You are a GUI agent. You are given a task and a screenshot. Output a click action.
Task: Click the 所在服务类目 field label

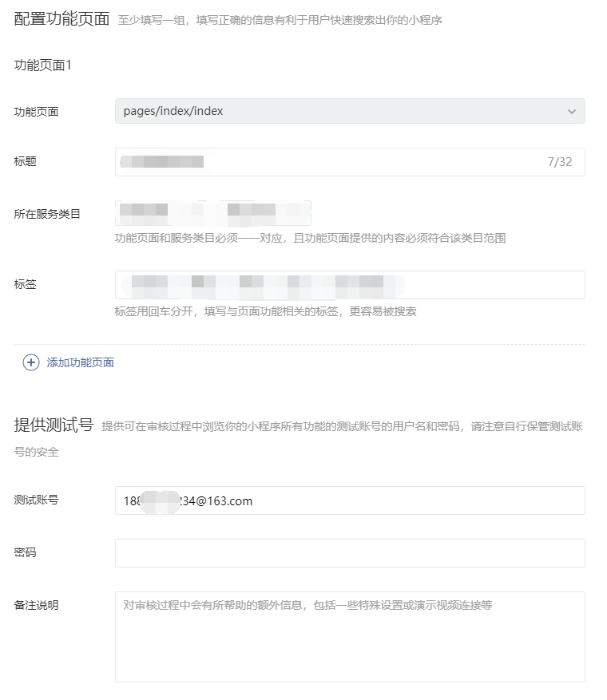coord(47,214)
